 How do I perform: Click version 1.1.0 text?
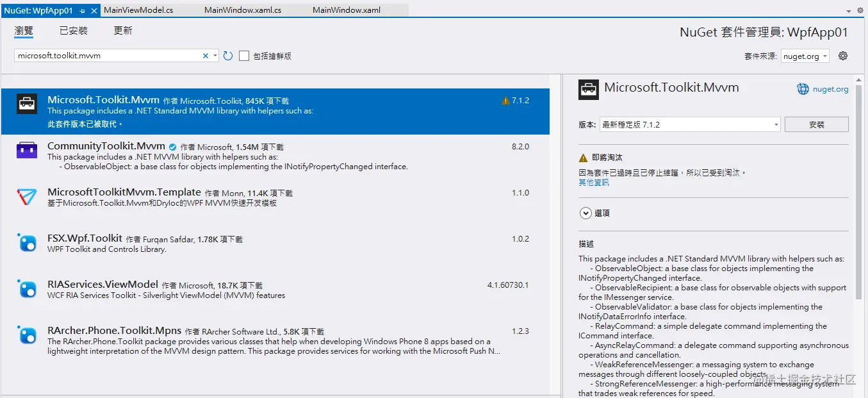[520, 193]
